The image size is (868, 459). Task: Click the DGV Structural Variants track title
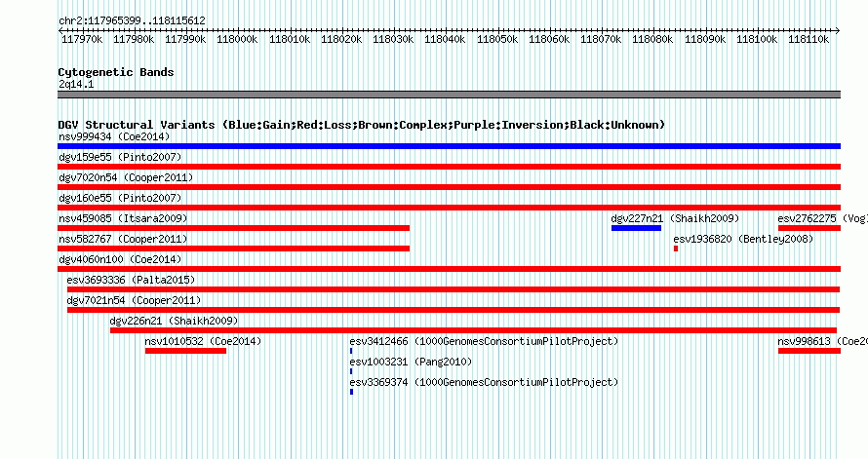pos(362,125)
